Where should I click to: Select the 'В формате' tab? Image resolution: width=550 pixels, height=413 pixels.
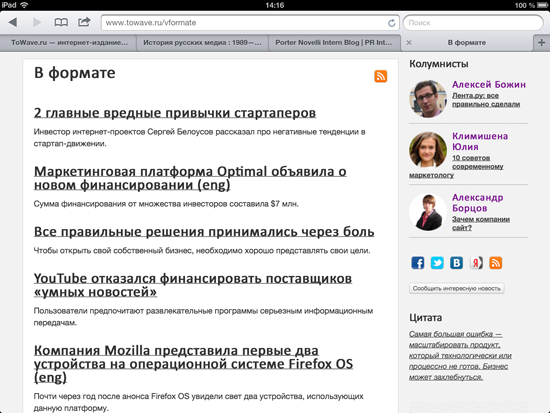coord(467,42)
